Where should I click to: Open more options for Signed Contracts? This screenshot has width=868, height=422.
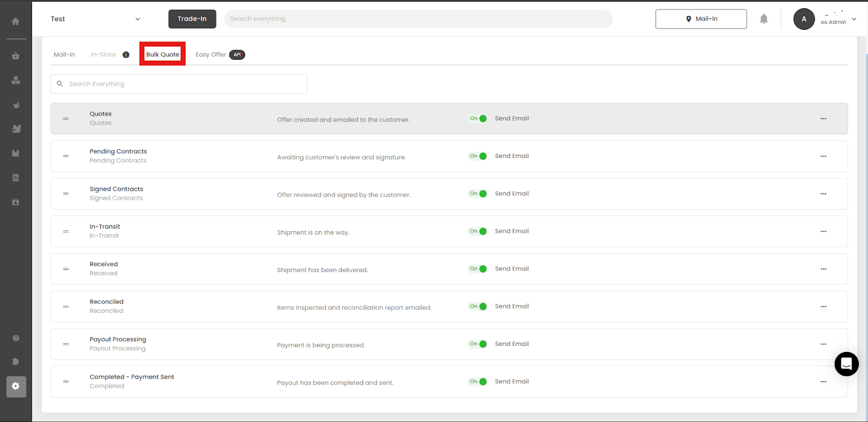tap(824, 194)
